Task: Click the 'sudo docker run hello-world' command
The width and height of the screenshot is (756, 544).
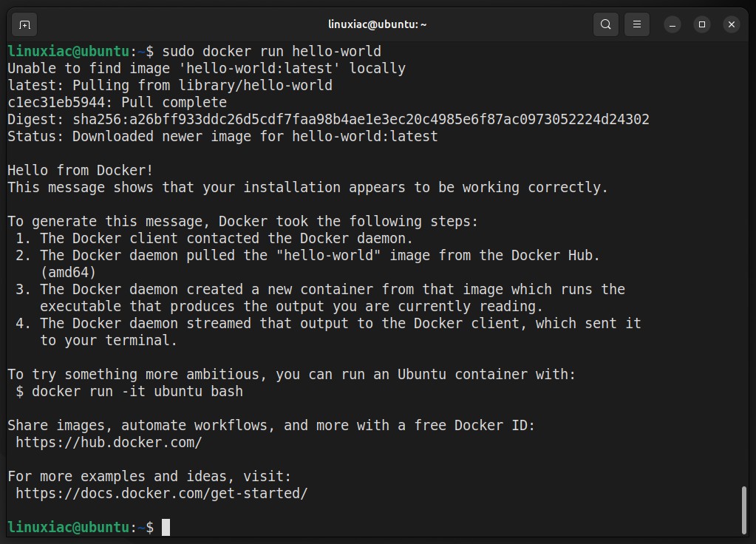Action: (271, 51)
